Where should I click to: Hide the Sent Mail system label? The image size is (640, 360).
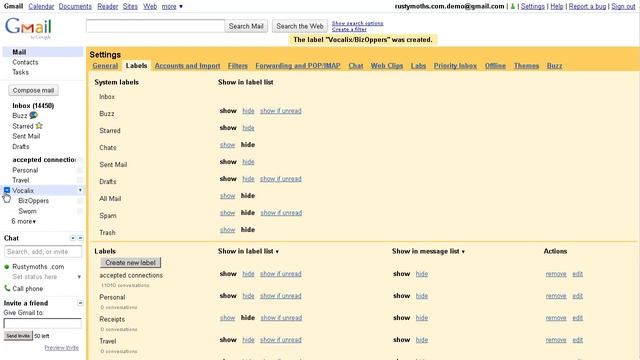pyautogui.click(x=248, y=162)
